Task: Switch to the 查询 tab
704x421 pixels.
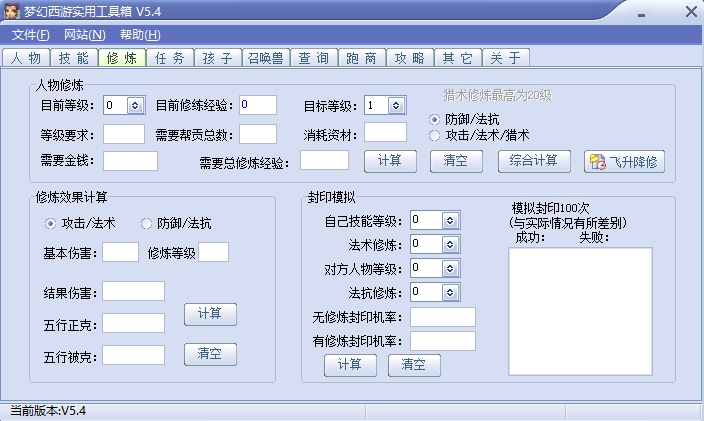Action: [x=314, y=58]
